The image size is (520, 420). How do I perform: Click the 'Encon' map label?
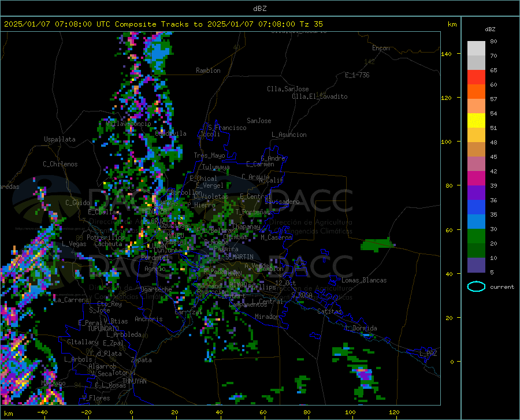coord(381,48)
